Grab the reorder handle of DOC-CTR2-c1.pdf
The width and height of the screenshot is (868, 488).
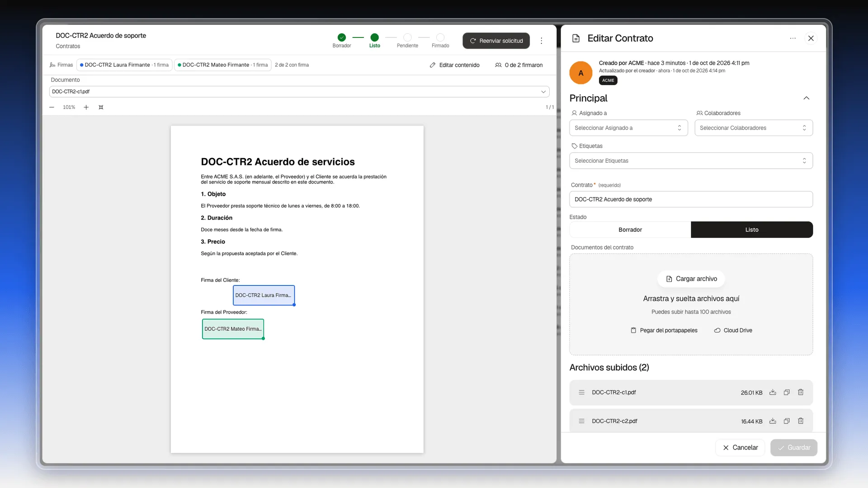coord(581,392)
